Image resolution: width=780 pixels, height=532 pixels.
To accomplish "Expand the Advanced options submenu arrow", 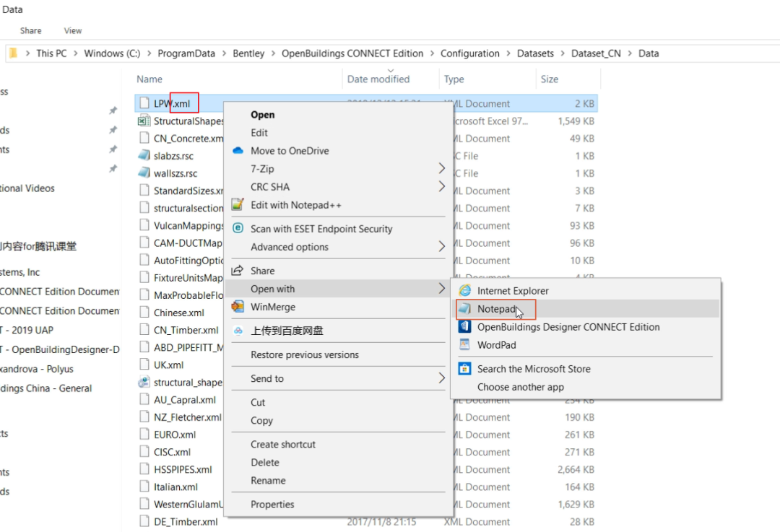I will point(442,246).
